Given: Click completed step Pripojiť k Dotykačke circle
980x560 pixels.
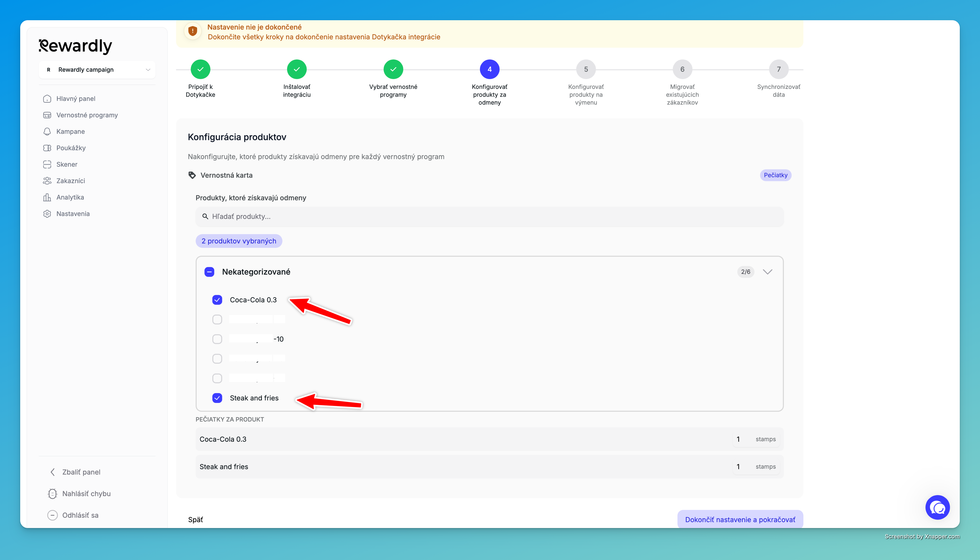Looking at the screenshot, I should 201,69.
